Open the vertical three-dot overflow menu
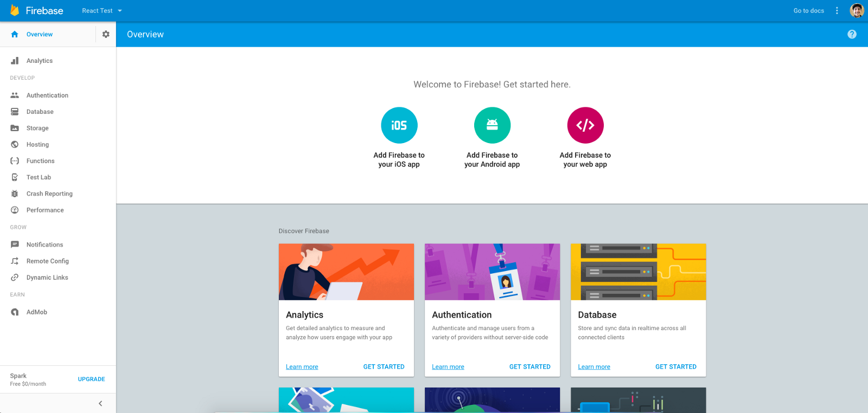The image size is (868, 413). (x=837, y=10)
